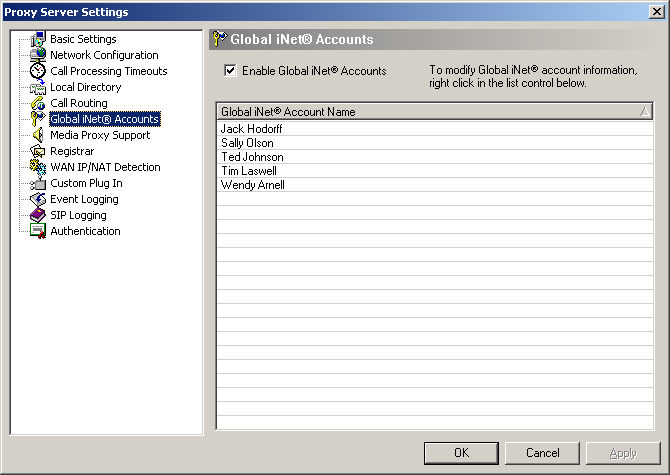Click the Global iNet Accounts key icon in tree

(38, 119)
